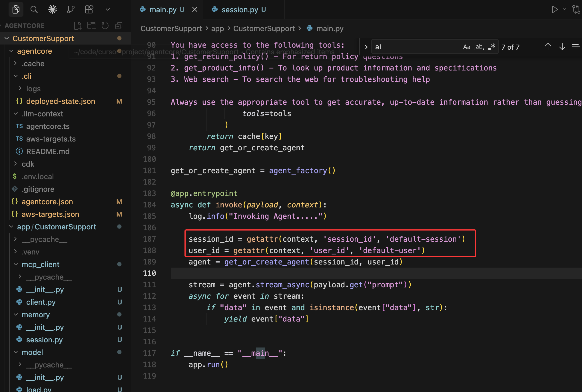The height and width of the screenshot is (392, 582).
Task: Toggle Match Whole Word in find
Action: click(479, 47)
